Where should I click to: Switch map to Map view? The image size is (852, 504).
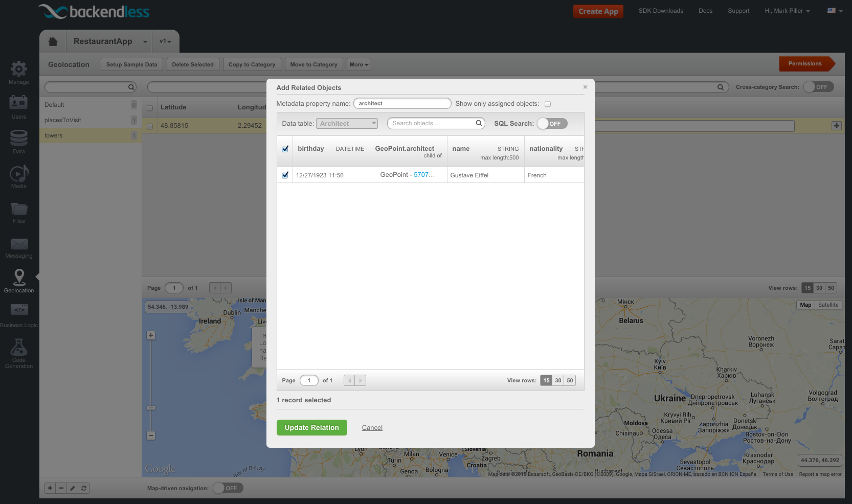806,305
